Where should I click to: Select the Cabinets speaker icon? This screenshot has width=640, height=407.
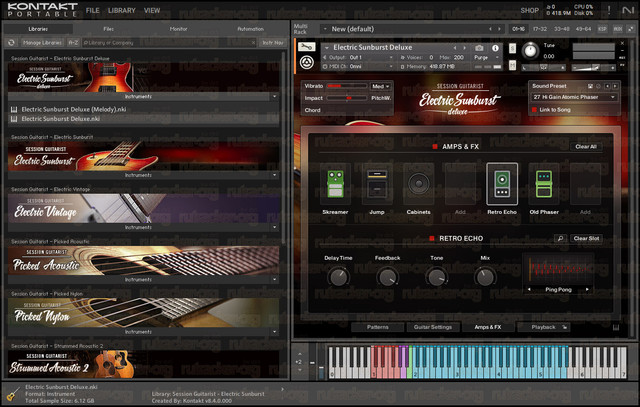(x=418, y=184)
